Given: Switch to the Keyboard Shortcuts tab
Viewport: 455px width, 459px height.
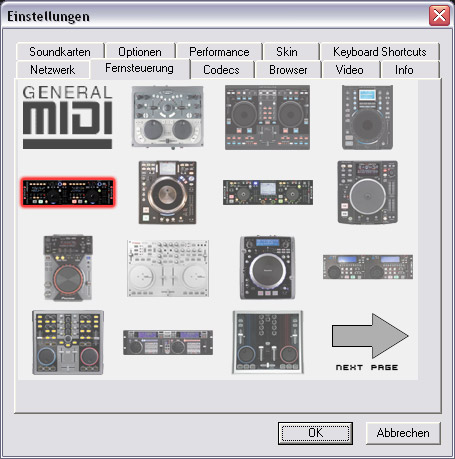Looking at the screenshot, I should coord(380,52).
